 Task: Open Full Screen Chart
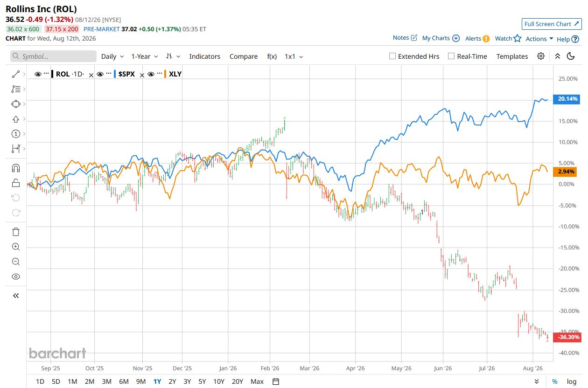(x=551, y=24)
